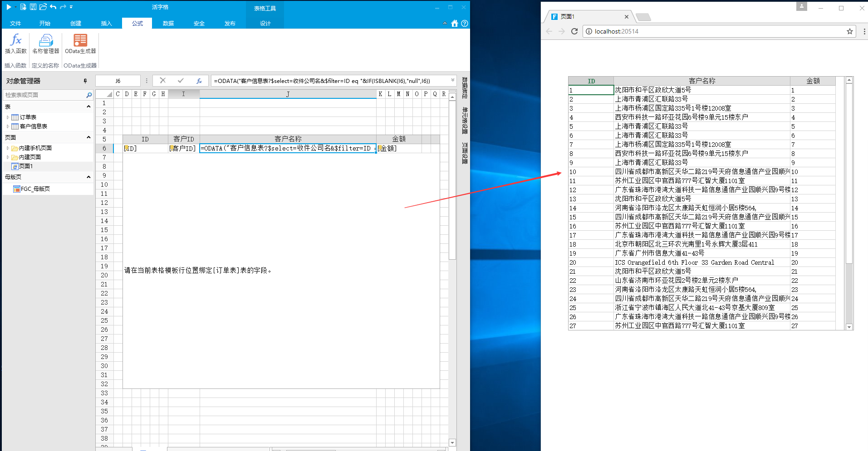Run the application with the play icon
This screenshot has width=868, height=451.
point(9,7)
